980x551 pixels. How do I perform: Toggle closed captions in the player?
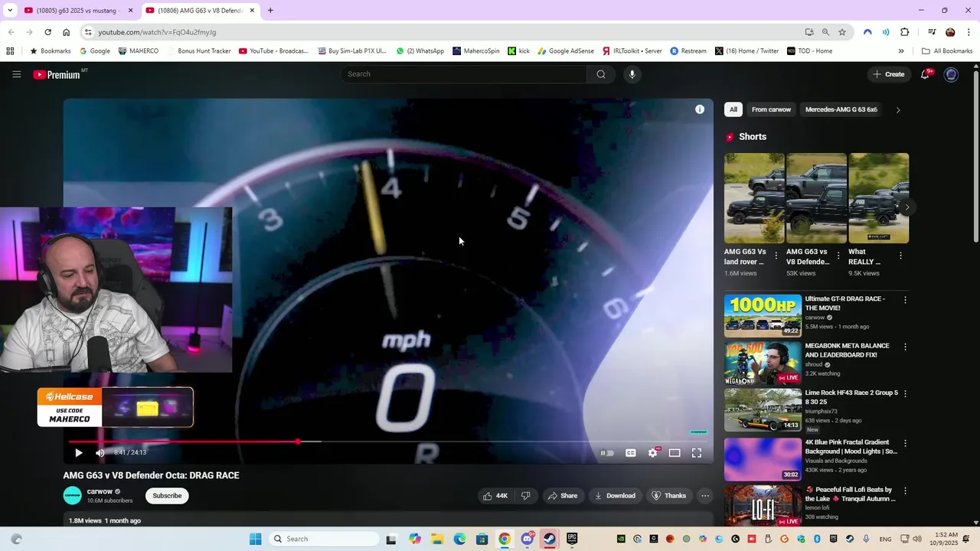pyautogui.click(x=631, y=453)
